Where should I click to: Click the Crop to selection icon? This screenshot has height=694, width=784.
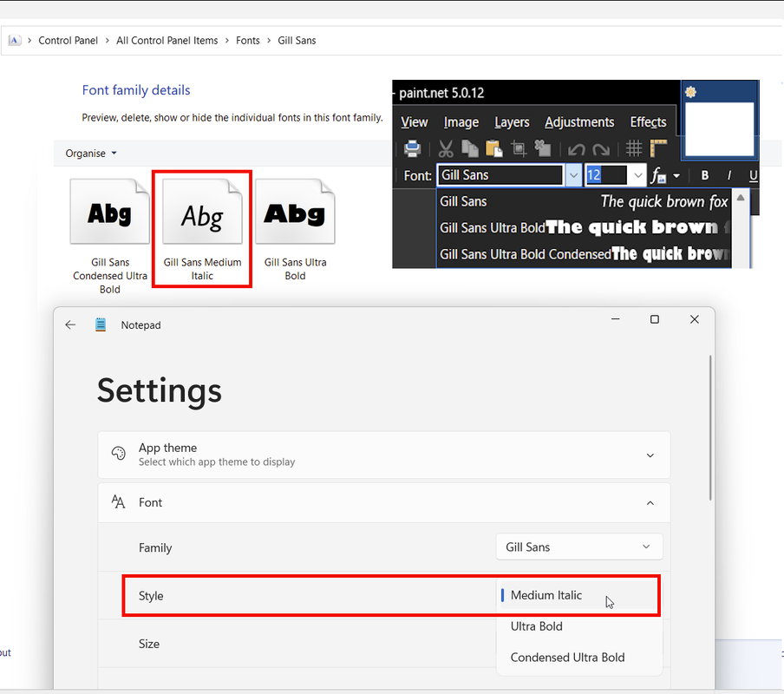click(x=519, y=148)
